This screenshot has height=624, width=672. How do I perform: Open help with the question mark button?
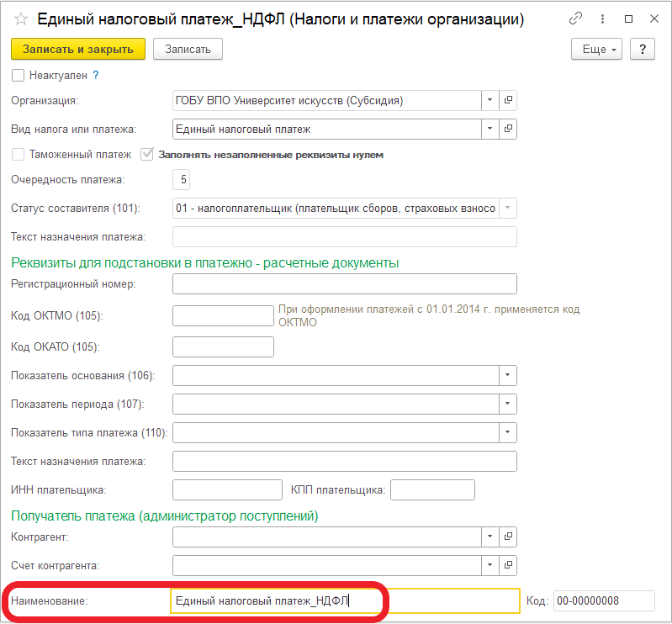point(643,50)
